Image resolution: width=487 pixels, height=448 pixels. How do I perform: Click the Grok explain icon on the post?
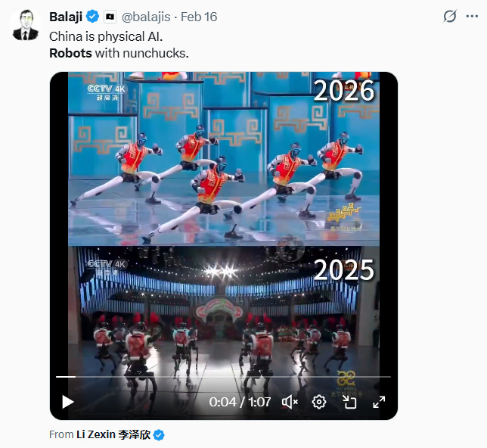[x=449, y=16]
